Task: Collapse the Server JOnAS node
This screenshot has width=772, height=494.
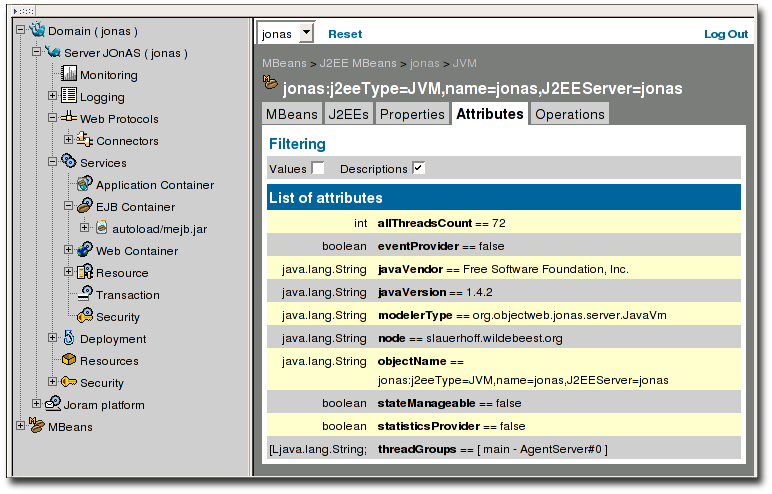Action: click(x=36, y=51)
